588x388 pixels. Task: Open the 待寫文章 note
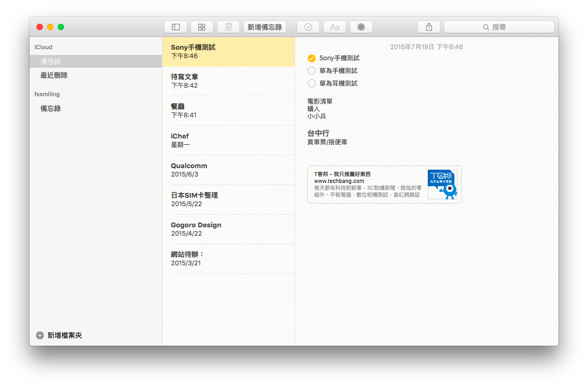coord(228,81)
